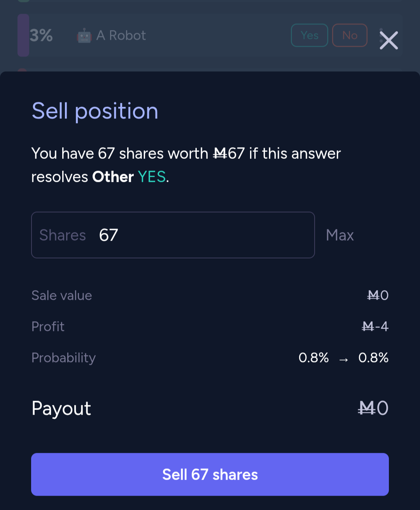Click the Sell position heading
This screenshot has height=510, width=420.
pos(95,111)
